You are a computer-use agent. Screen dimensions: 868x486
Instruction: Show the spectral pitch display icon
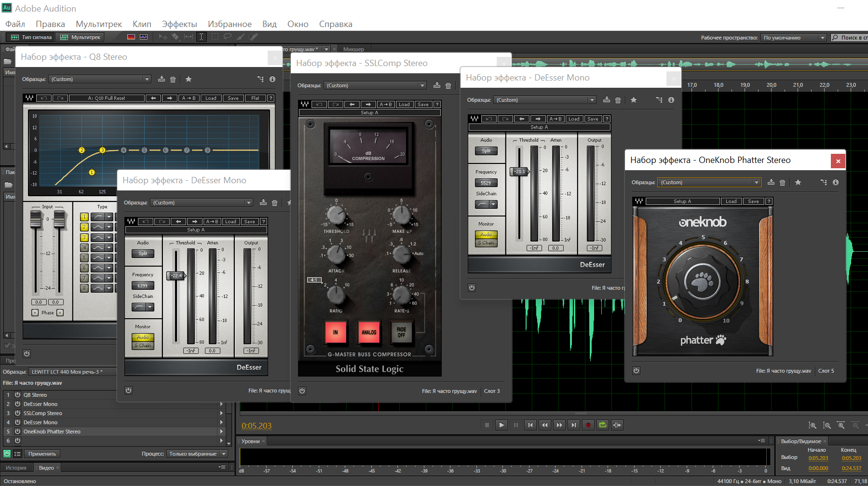pyautogui.click(x=144, y=37)
